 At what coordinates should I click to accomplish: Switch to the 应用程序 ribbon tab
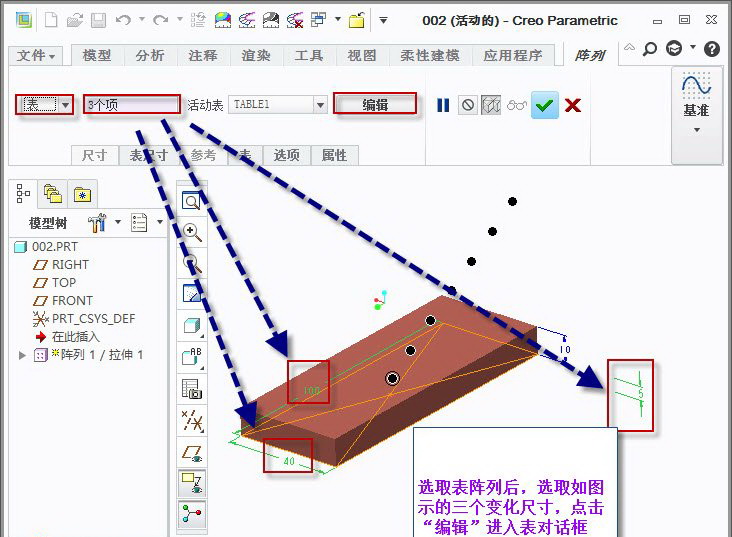[513, 56]
